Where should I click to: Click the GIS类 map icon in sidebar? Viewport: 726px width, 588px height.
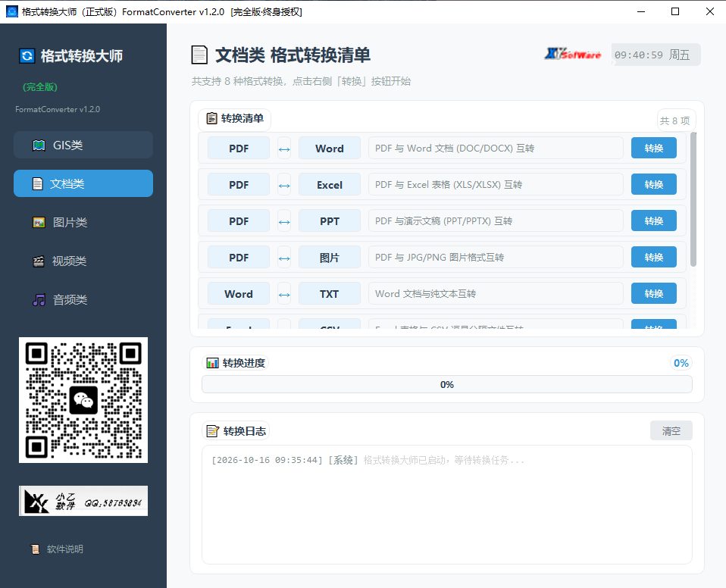click(39, 145)
